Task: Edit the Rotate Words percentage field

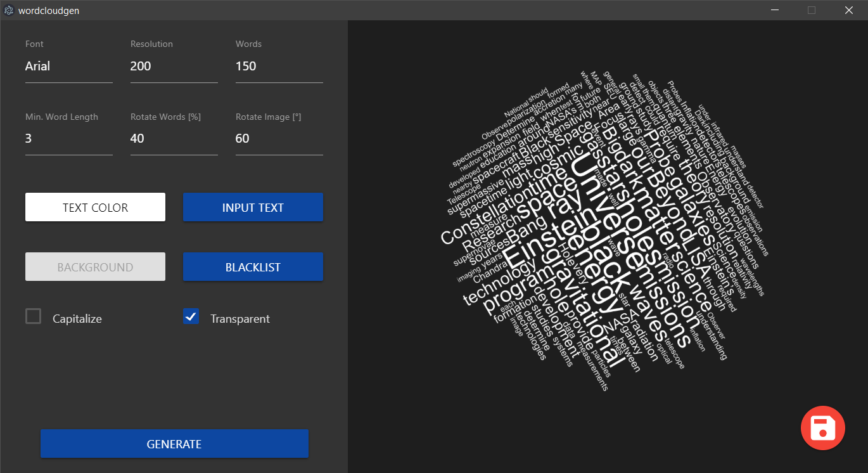Action: (174, 139)
